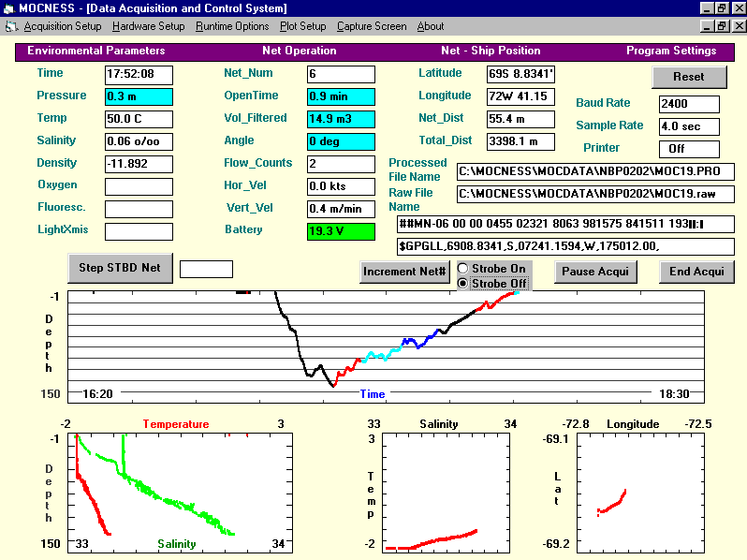Open the Capture Screen menu
Image resolution: width=747 pixels, height=560 pixels.
(372, 26)
